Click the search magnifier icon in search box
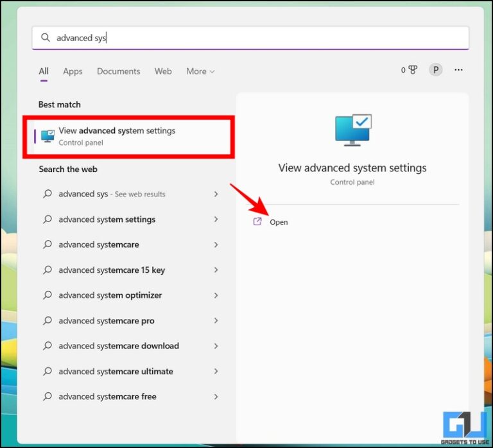 (x=46, y=38)
